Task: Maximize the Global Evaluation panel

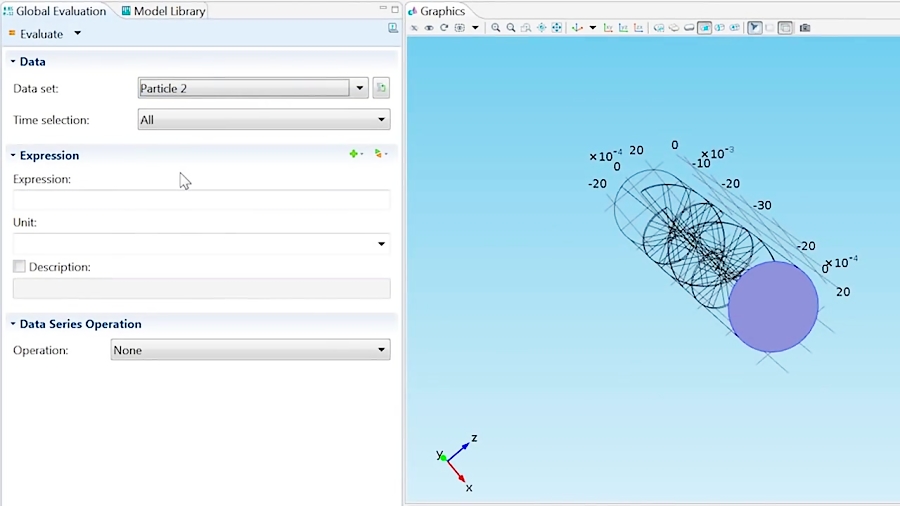Action: (x=395, y=9)
